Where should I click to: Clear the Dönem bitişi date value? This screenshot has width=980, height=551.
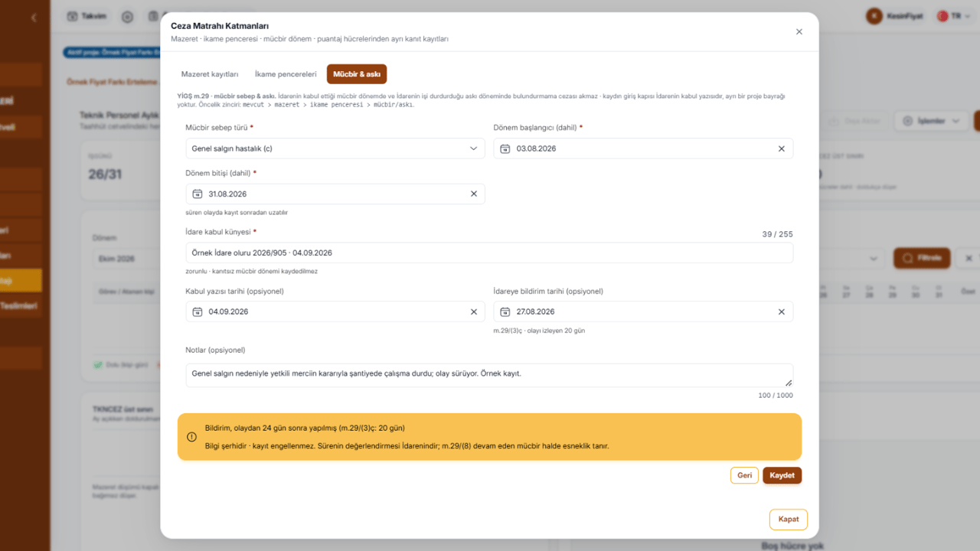[473, 194]
